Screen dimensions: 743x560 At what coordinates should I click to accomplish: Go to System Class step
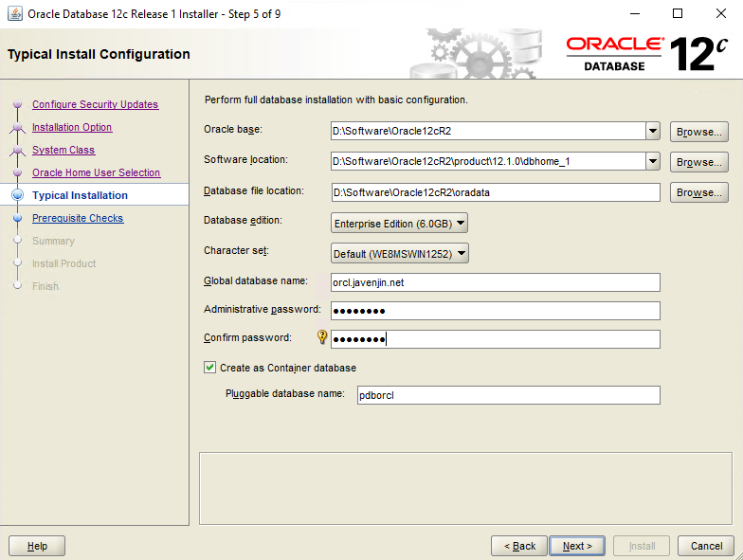(x=63, y=150)
